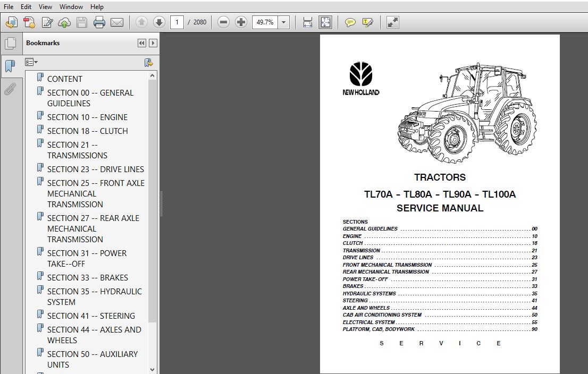This screenshot has width=588, height=374.
Task: Select the SECTION 10 -- ENGINE bookmark
Action: click(87, 117)
